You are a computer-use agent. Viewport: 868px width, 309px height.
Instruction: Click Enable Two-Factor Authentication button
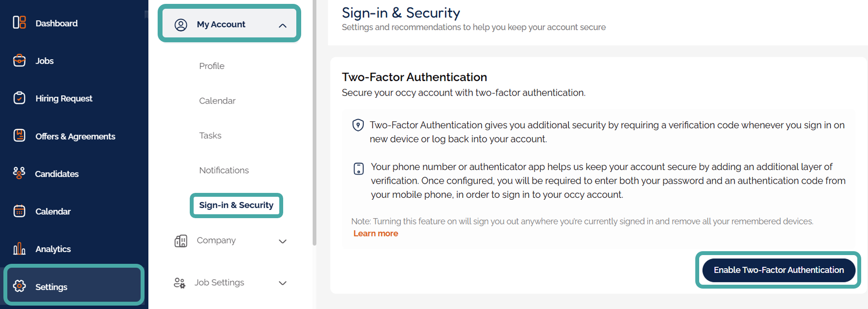tap(778, 270)
